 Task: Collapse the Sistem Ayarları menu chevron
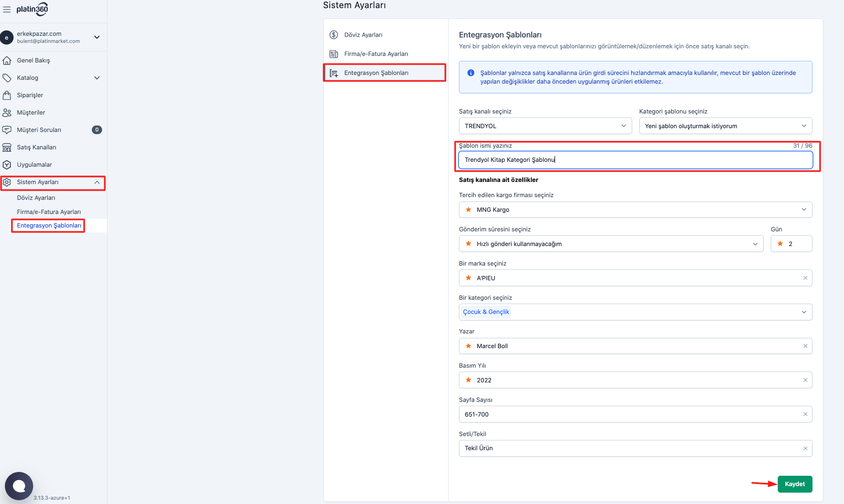pyautogui.click(x=97, y=182)
